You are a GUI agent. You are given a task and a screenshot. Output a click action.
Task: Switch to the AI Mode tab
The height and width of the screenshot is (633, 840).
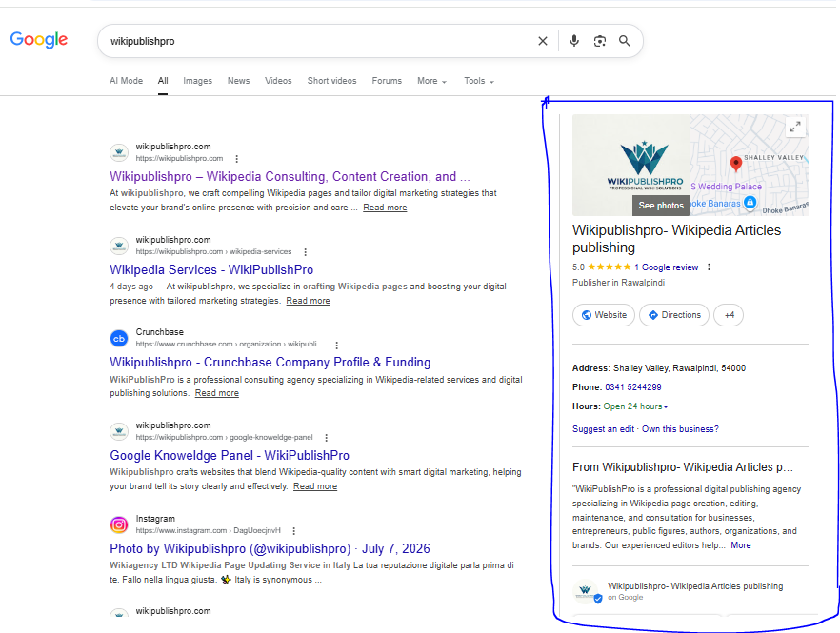click(x=126, y=81)
